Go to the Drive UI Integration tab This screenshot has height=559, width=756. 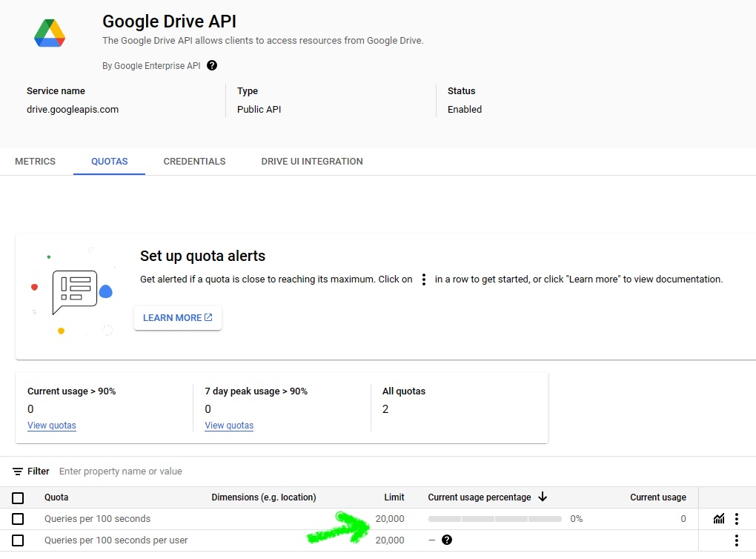312,162
